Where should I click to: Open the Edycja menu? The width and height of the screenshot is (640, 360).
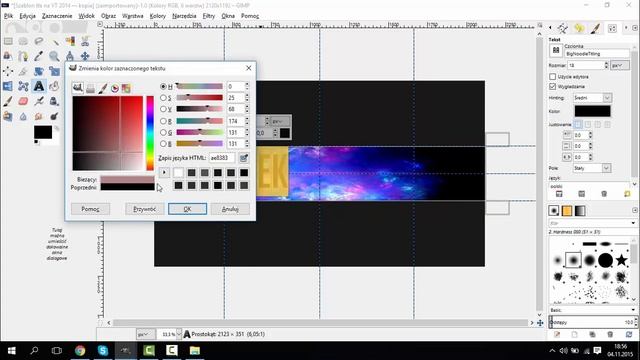[28, 16]
